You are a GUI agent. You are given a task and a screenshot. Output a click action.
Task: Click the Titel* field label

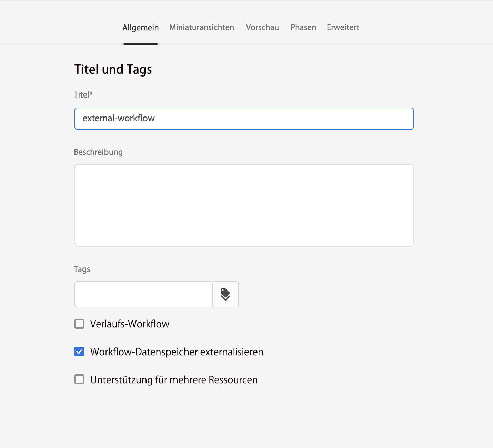pos(82,95)
